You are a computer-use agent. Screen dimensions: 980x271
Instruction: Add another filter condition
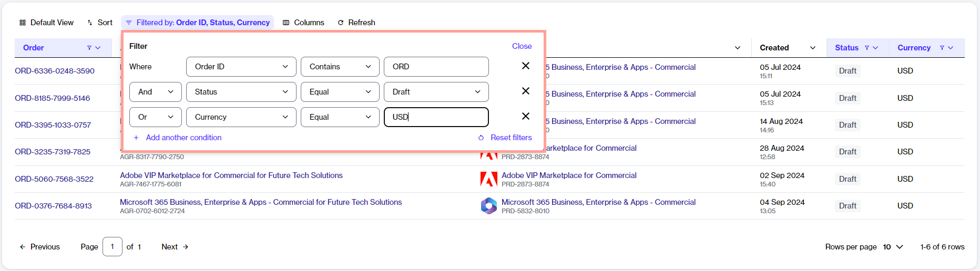(x=178, y=138)
